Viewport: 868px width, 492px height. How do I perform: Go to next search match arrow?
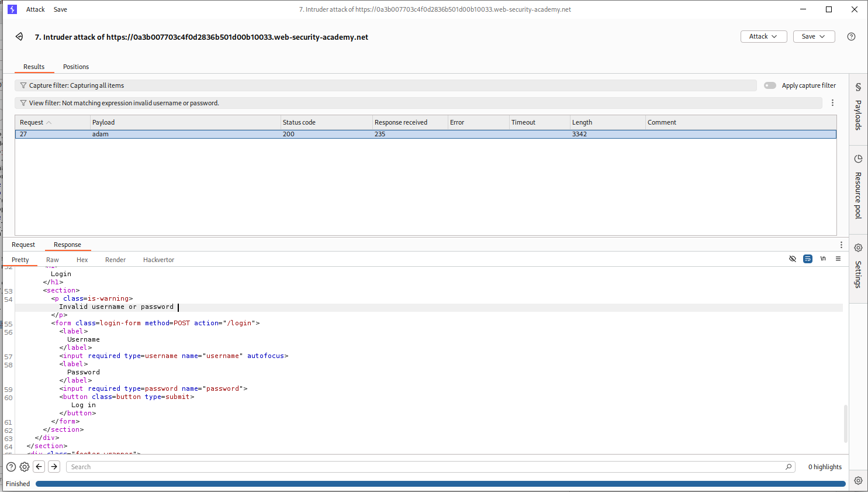(x=54, y=467)
